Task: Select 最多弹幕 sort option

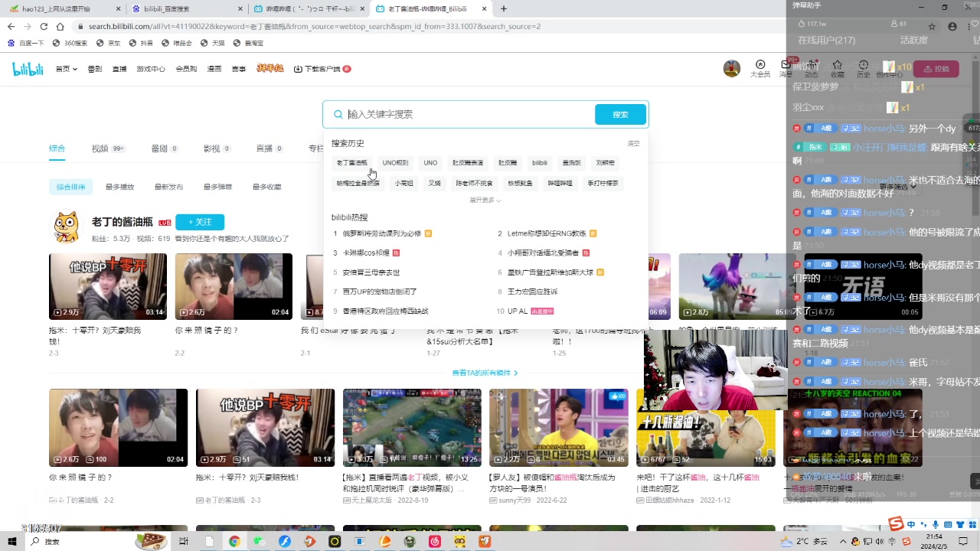Action: (x=217, y=187)
